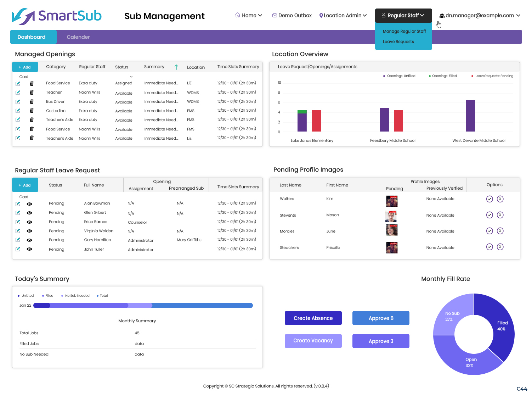This screenshot has width=532, height=396.
Task: Reject Mason Stevents' profile image
Action: tap(500, 215)
